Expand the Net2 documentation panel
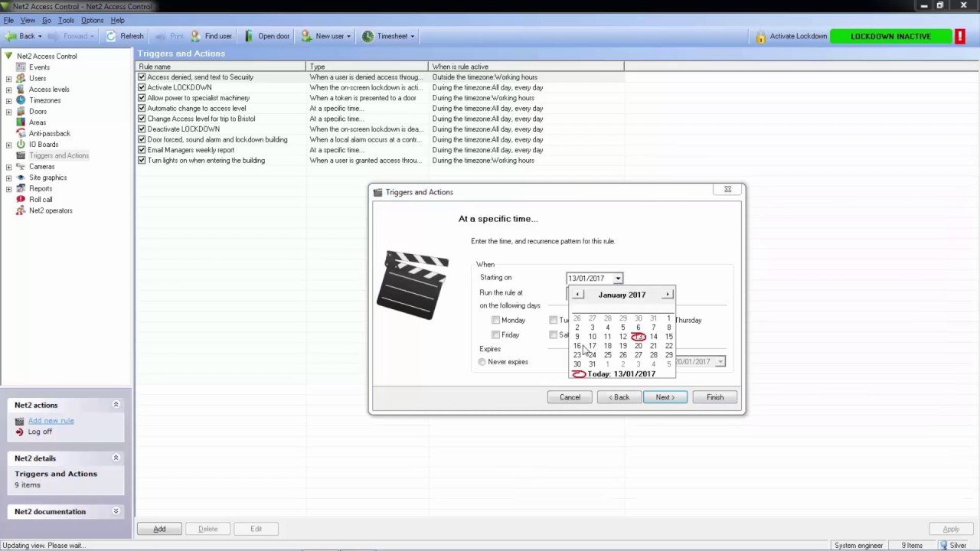980x551 pixels. 116,511
